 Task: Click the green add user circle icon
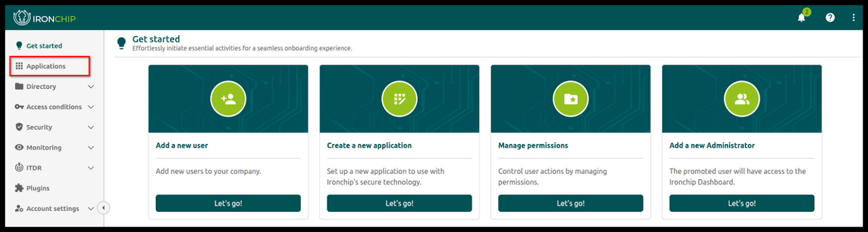(228, 99)
